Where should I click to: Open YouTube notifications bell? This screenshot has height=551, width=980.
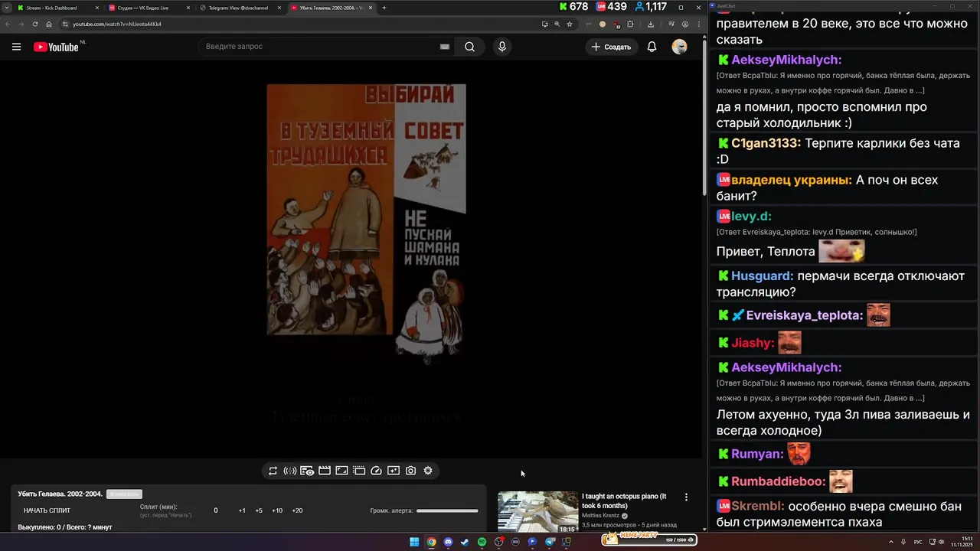click(x=652, y=47)
